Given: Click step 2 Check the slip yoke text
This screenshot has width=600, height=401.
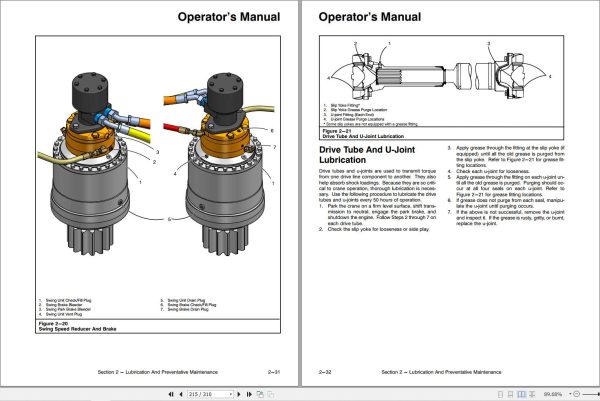Looking at the screenshot, I should [x=378, y=229].
